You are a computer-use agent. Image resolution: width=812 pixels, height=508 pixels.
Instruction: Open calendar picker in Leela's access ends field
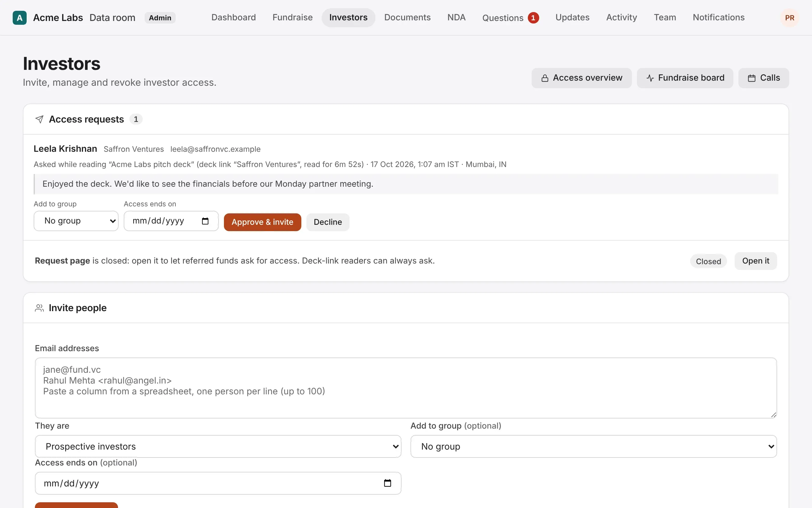[205, 221]
